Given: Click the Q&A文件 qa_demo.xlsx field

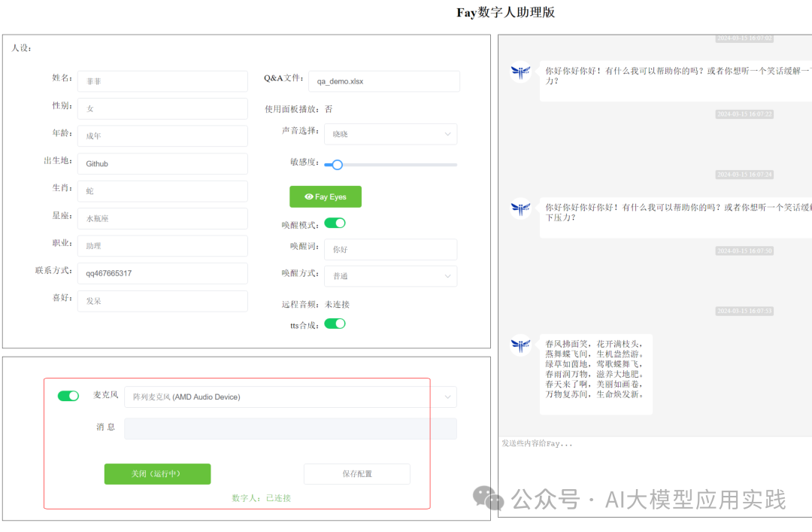Looking at the screenshot, I should click(x=384, y=81).
